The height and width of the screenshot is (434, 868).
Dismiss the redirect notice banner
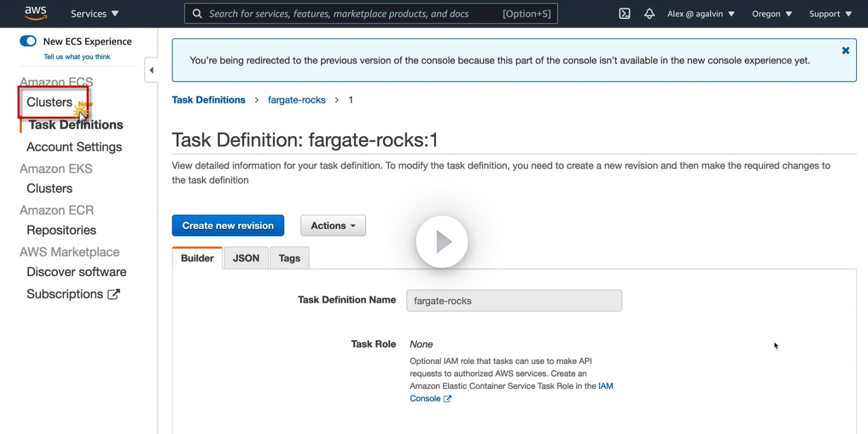pyautogui.click(x=845, y=51)
